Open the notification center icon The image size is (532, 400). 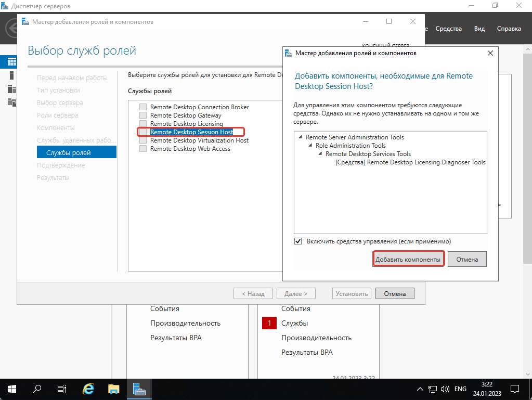point(514,389)
